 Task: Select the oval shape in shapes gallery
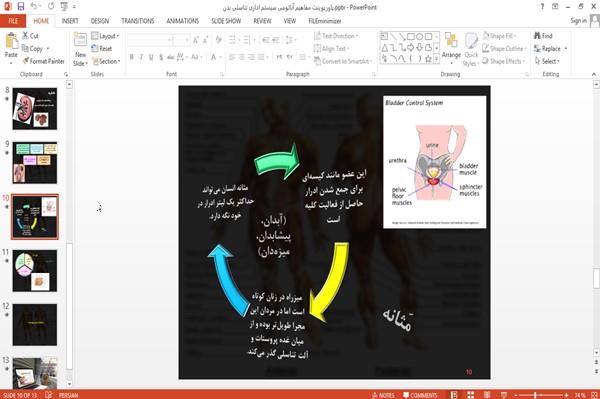[x=420, y=37]
